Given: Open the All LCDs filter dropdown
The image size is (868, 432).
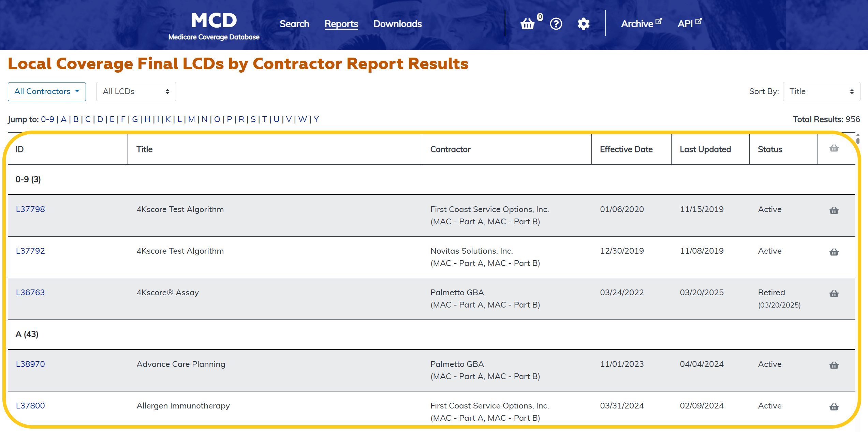Looking at the screenshot, I should pos(136,91).
